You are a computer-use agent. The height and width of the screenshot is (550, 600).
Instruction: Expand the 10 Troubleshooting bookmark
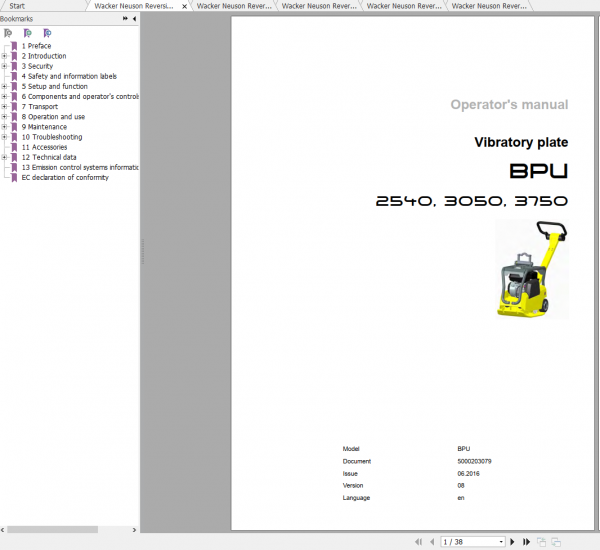[4, 137]
